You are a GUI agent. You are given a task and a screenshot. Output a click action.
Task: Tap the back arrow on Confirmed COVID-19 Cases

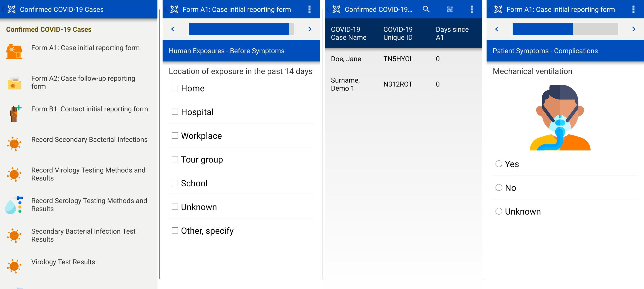[x=3, y=9]
